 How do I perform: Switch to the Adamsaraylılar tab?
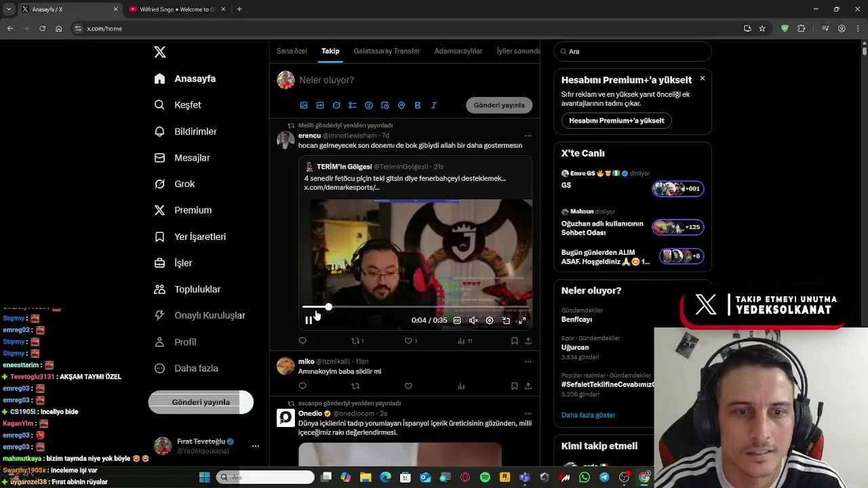[458, 51]
